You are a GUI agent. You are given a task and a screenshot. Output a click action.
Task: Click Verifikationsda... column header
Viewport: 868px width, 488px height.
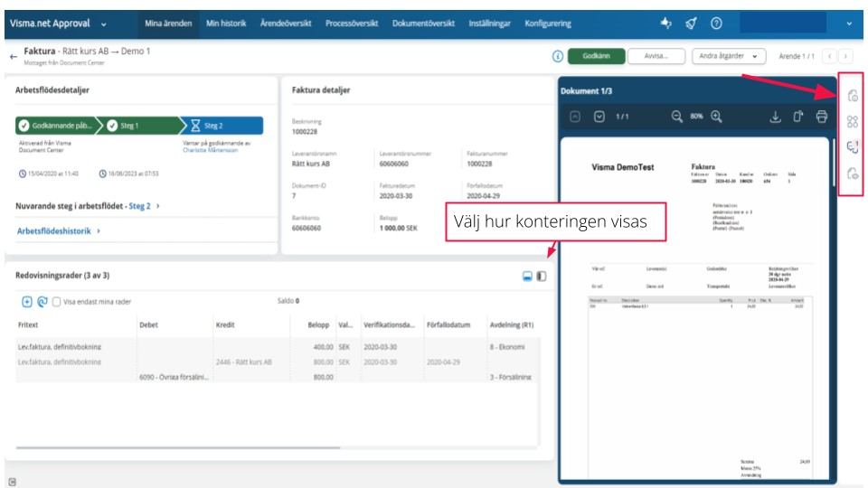coord(389,324)
